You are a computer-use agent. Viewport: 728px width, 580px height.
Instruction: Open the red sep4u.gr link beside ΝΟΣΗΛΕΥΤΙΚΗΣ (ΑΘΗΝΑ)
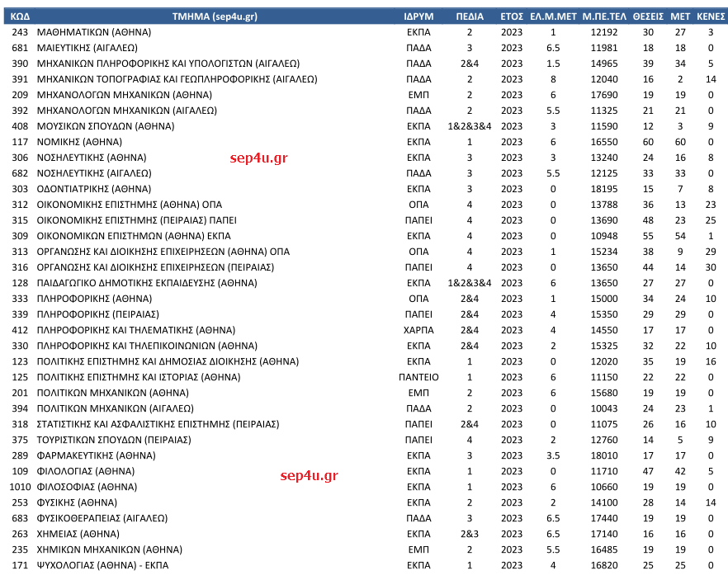coord(258,158)
